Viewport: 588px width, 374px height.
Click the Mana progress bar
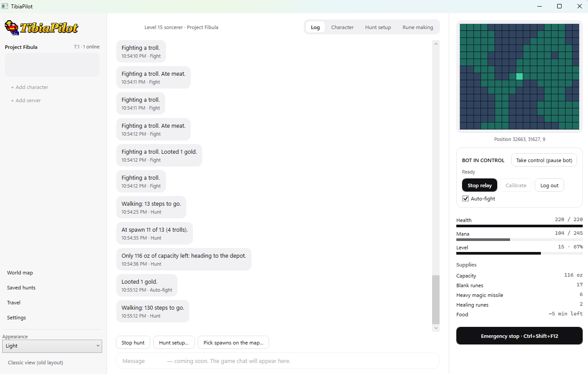[x=519, y=240]
